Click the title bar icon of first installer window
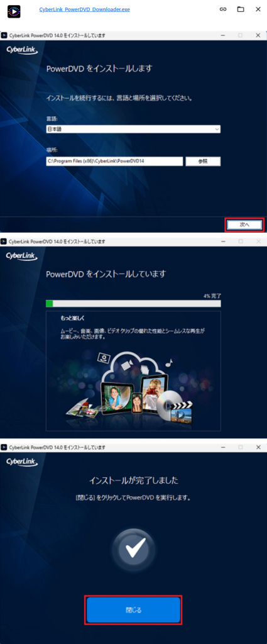The width and height of the screenshot is (267, 644). [x=4, y=35]
